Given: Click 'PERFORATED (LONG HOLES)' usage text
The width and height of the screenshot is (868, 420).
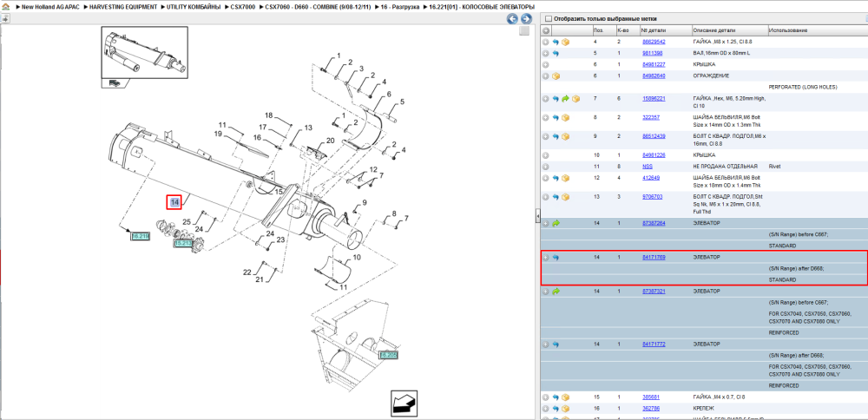Looking at the screenshot, I should [803, 88].
